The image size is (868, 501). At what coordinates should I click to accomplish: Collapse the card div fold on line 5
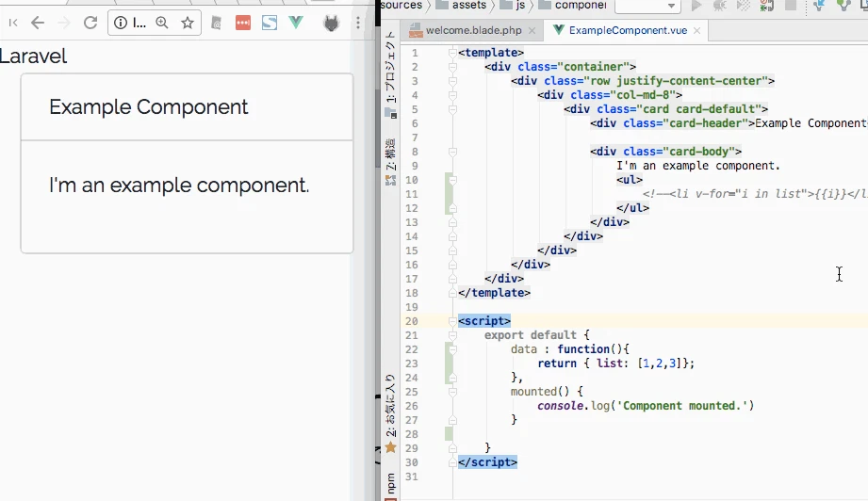[x=452, y=109]
